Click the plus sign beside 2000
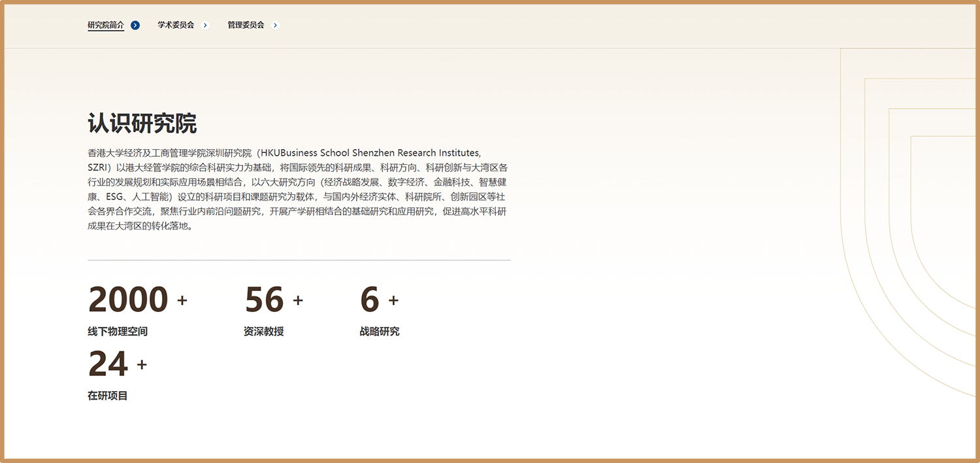This screenshot has width=980, height=463. (182, 300)
